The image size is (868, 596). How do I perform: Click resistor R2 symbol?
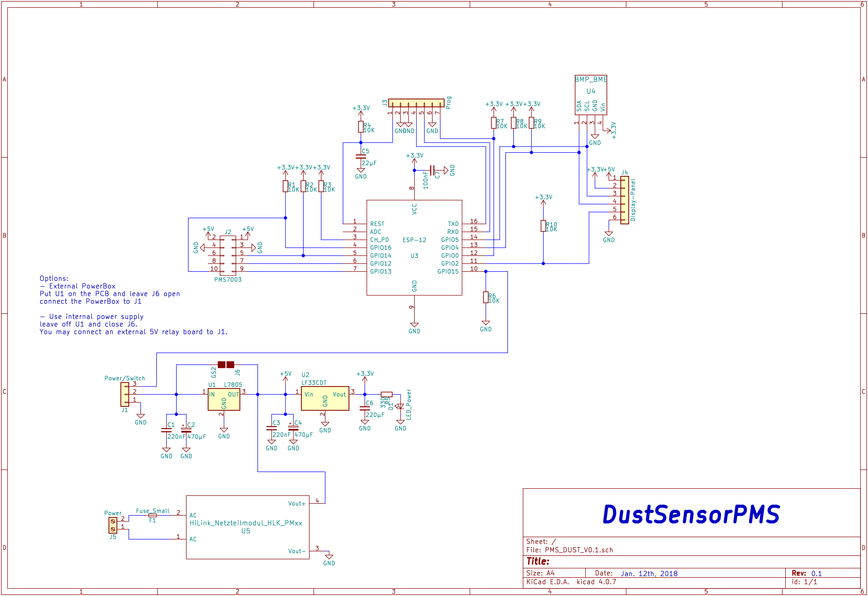[x=303, y=186]
